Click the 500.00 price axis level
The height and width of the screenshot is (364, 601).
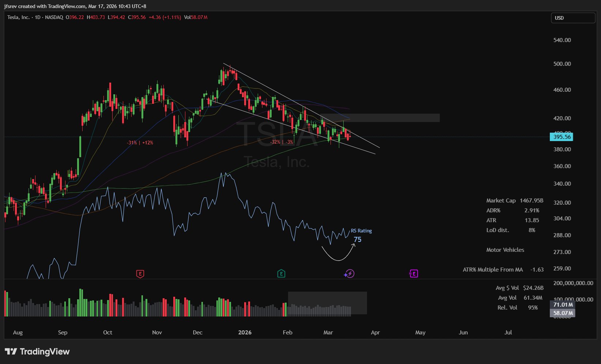coord(562,64)
